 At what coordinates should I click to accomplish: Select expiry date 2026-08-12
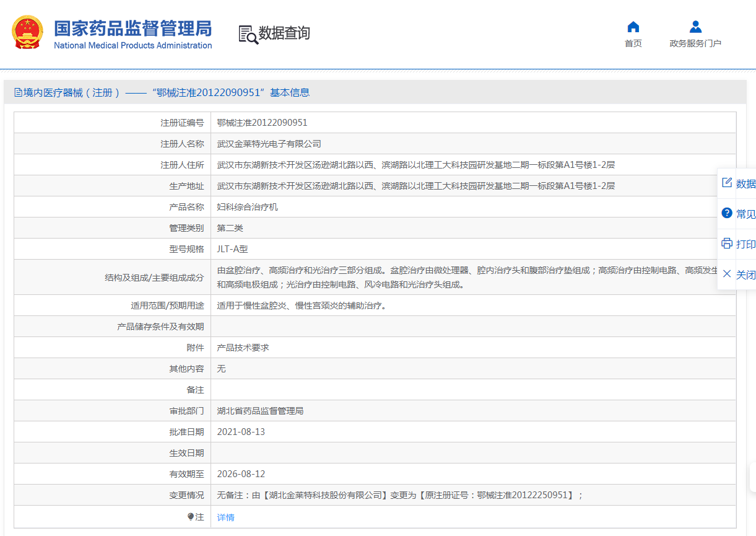[x=241, y=474]
